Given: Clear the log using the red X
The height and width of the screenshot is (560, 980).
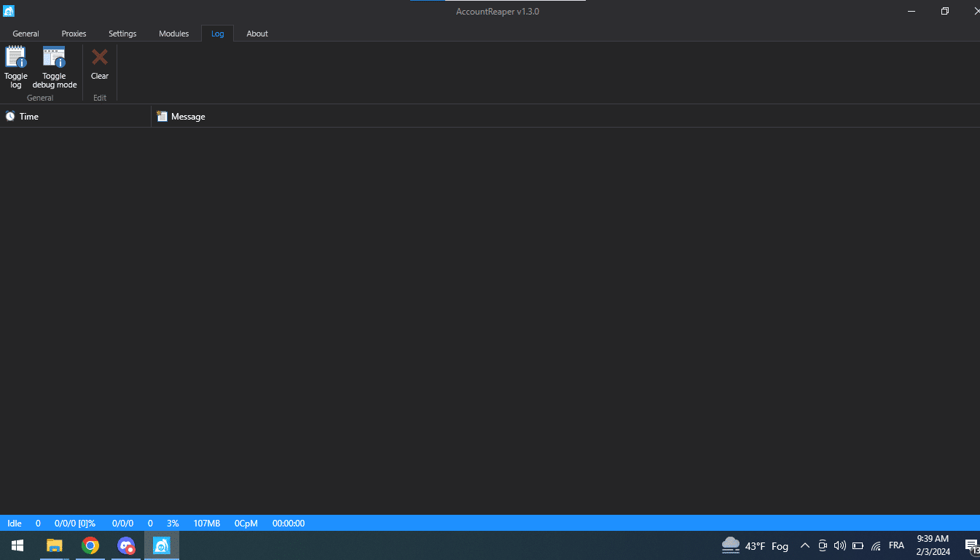Looking at the screenshot, I should [x=100, y=64].
